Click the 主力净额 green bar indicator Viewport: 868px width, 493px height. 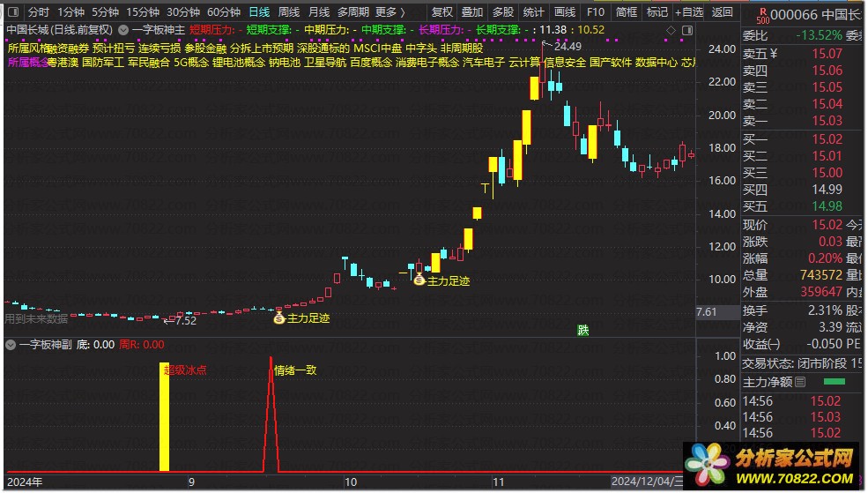pos(835,382)
